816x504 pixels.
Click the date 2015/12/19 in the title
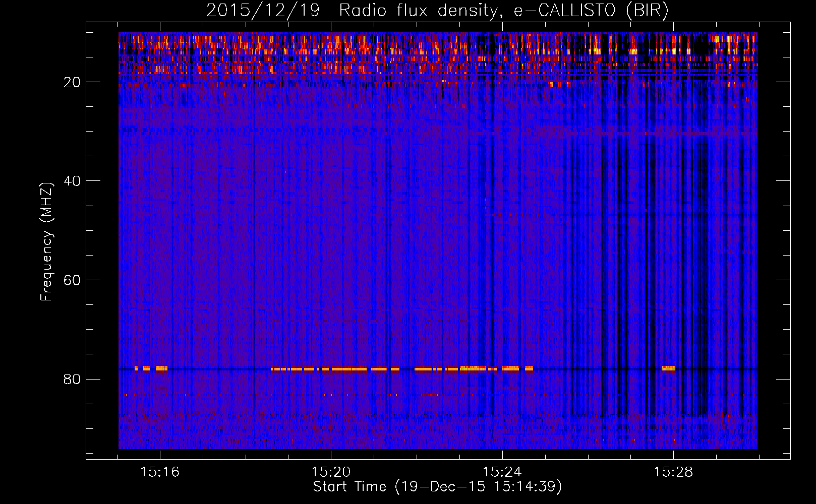262,11
